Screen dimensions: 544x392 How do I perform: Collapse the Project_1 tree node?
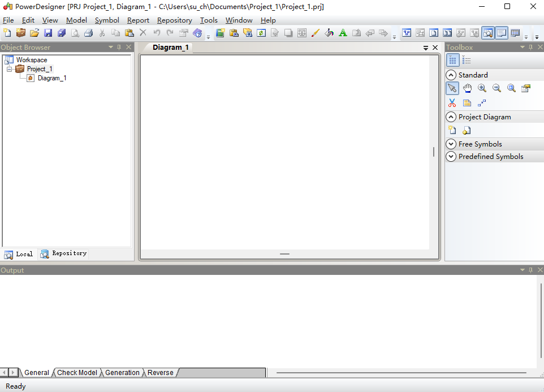click(10, 69)
